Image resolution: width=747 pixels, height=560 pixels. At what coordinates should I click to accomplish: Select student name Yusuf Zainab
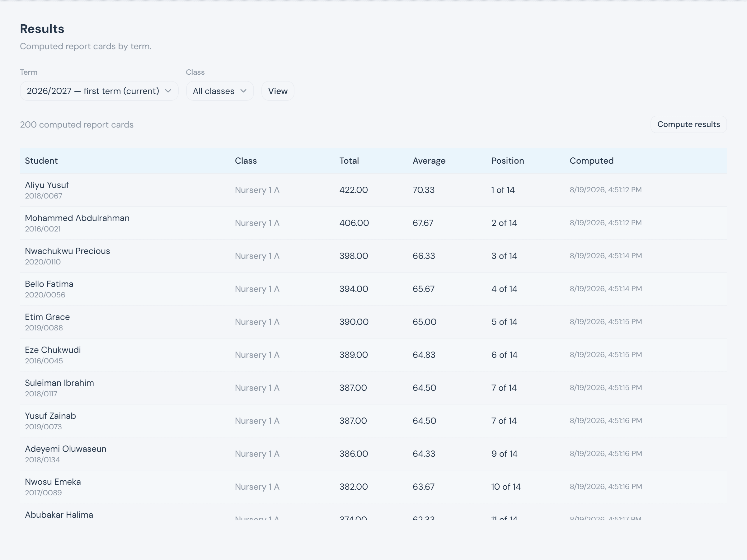pos(50,416)
